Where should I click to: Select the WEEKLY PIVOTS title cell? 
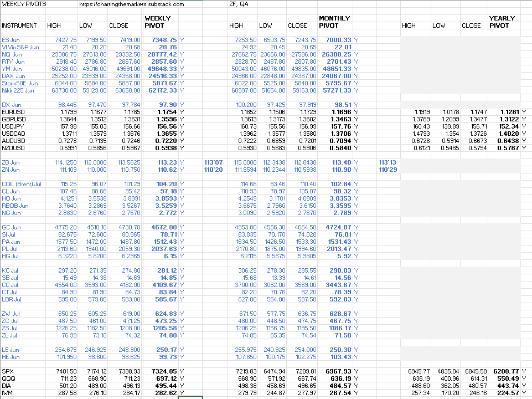tap(24, 4)
